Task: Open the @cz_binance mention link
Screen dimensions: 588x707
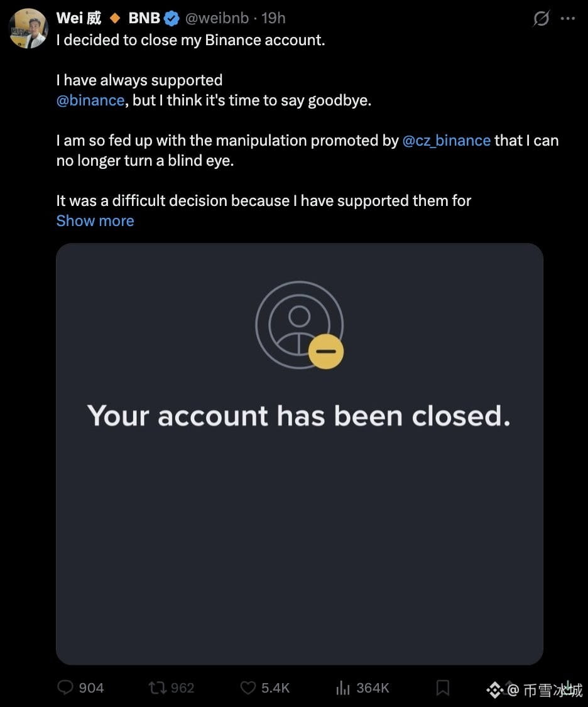Action: coord(446,141)
